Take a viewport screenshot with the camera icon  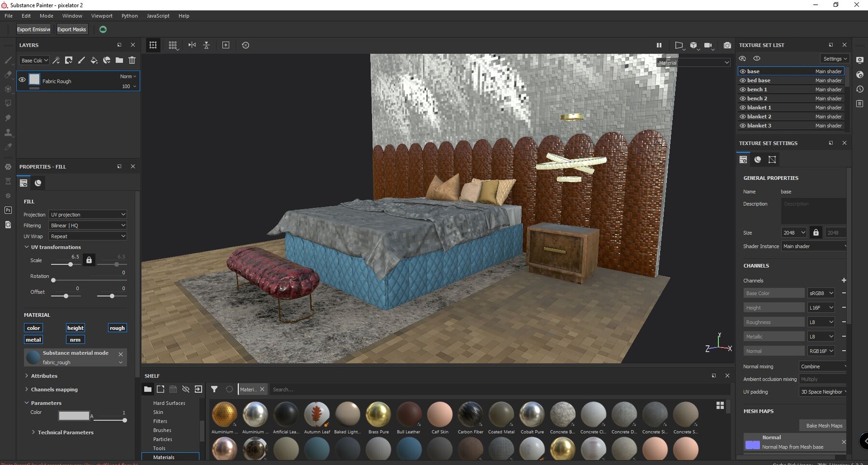click(727, 45)
